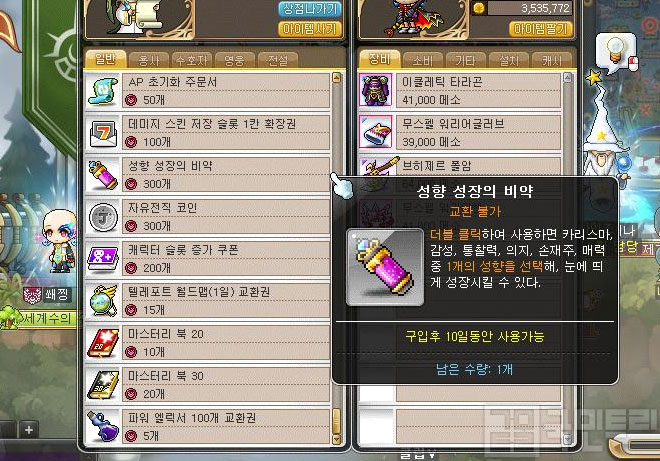Switch to the 용사 shop tab
The image size is (660, 461).
pyautogui.click(x=149, y=61)
